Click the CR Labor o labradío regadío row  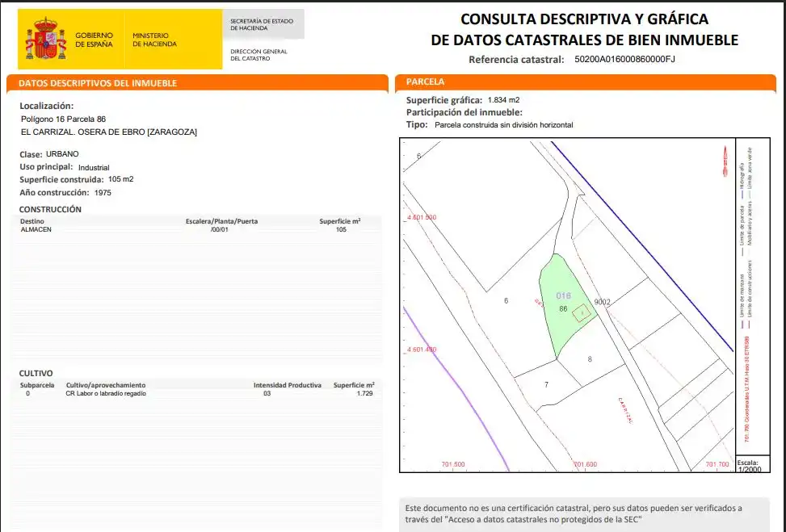pos(196,394)
